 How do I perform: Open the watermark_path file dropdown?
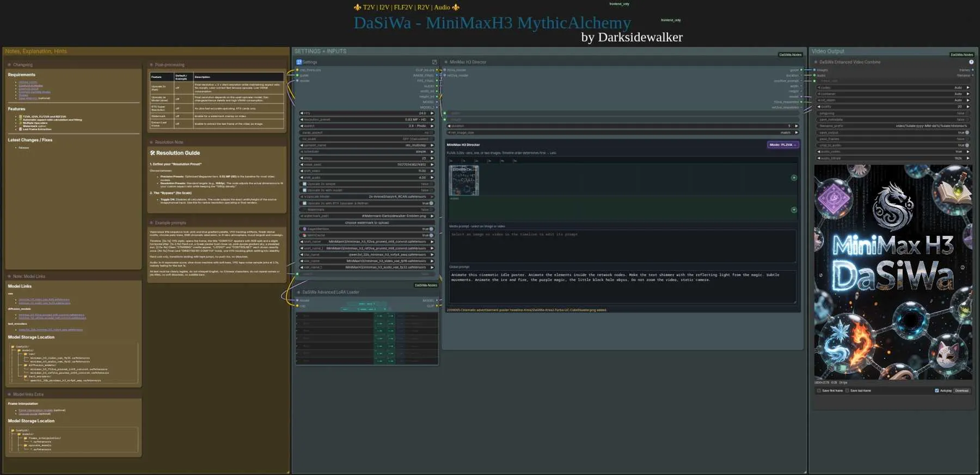pyautogui.click(x=367, y=216)
